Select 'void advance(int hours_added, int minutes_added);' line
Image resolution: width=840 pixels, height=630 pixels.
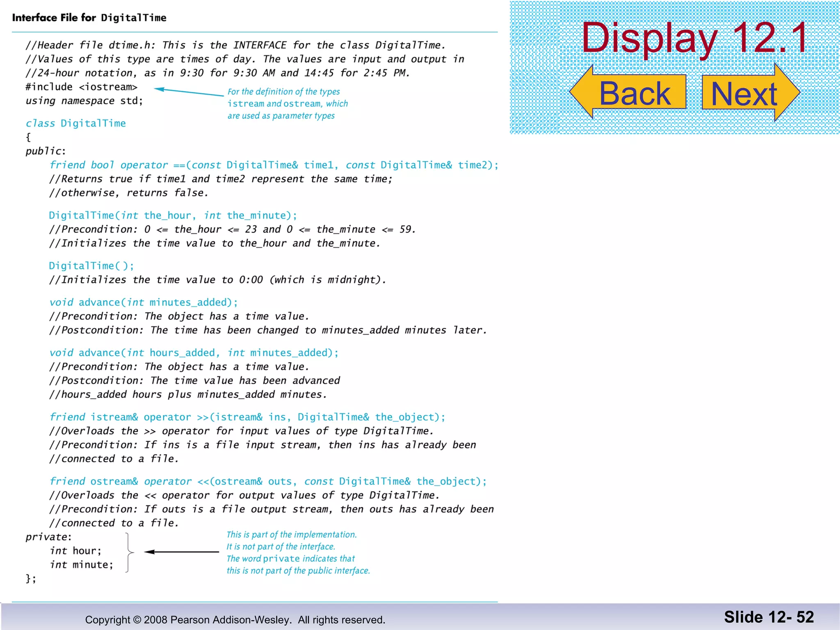(x=194, y=353)
